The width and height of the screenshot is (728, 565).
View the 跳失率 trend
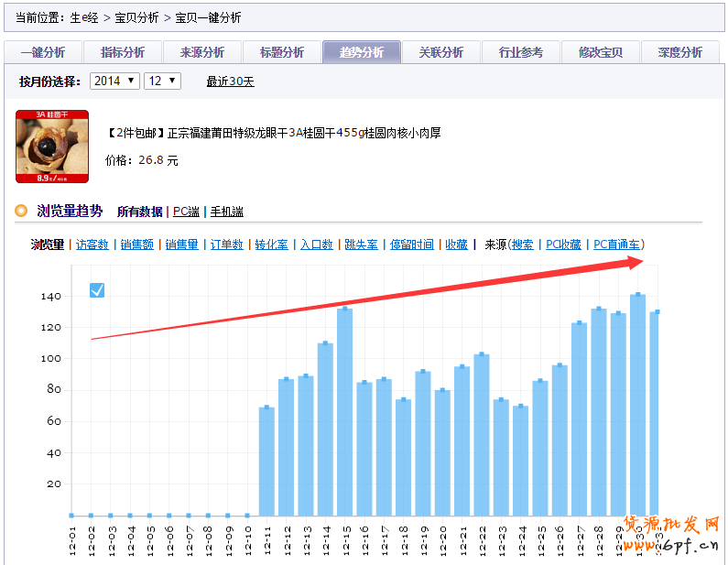[361, 244]
